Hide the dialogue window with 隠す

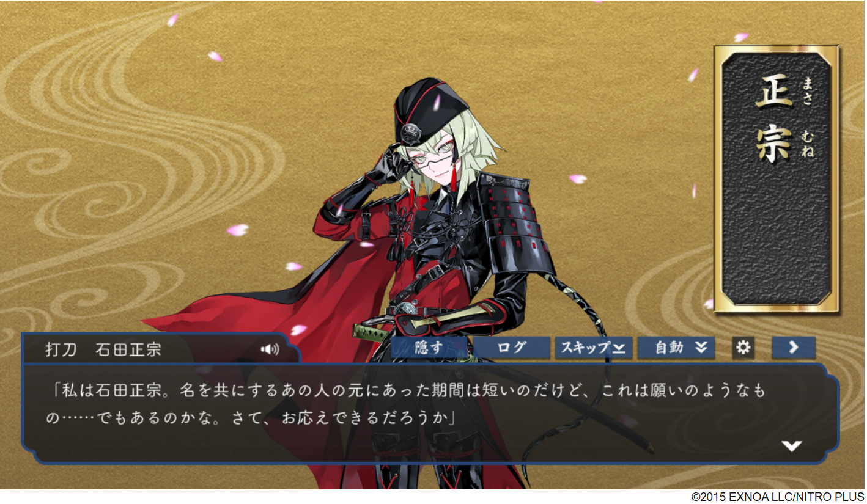[x=432, y=348]
